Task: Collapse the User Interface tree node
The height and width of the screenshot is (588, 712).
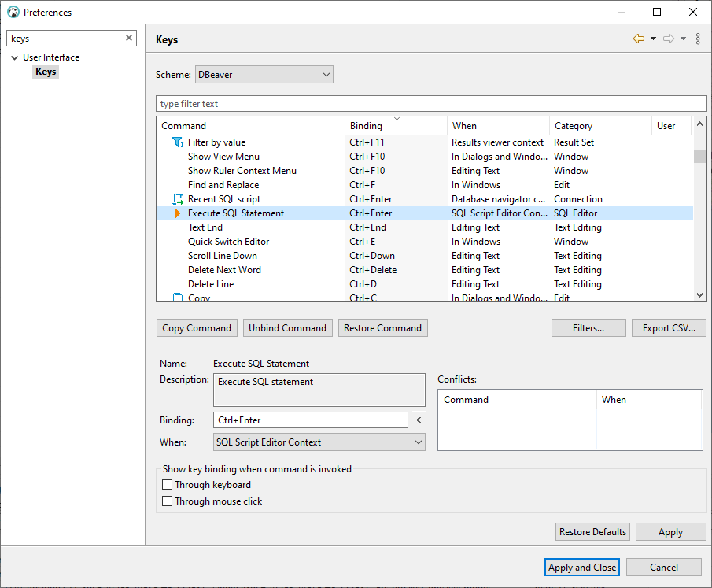Action: click(14, 57)
